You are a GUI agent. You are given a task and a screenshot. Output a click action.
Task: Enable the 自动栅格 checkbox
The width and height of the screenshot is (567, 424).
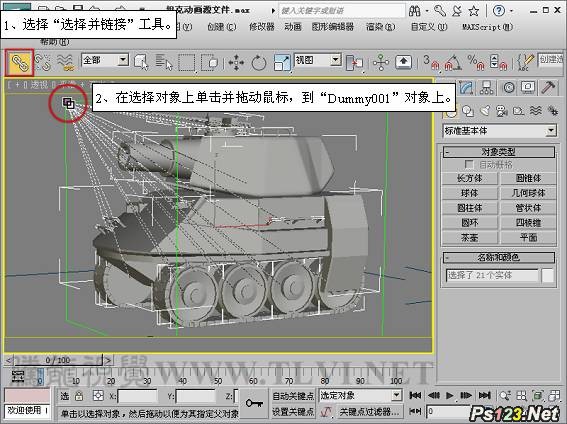pos(469,164)
